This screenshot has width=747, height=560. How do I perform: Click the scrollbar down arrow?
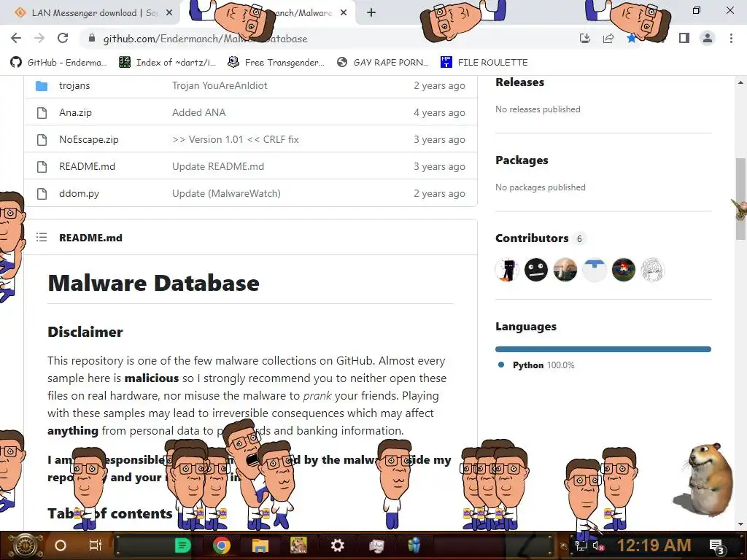tap(740, 524)
